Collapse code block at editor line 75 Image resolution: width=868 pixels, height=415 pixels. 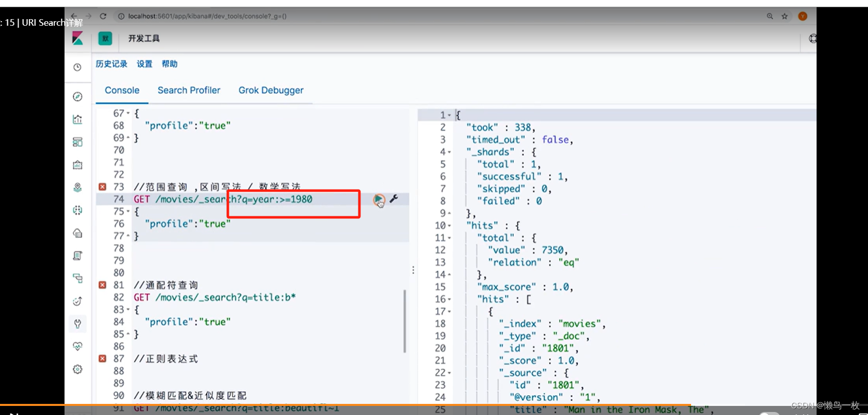pos(128,212)
